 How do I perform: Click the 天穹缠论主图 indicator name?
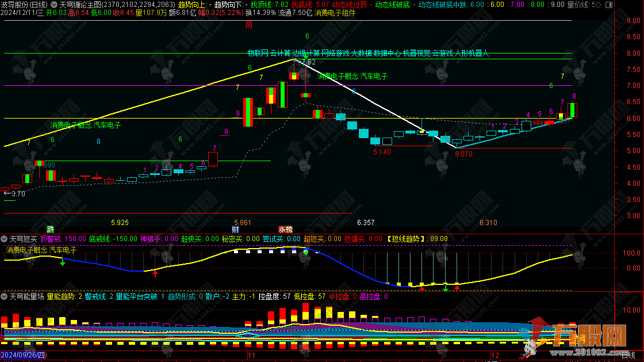pyautogui.click(x=80, y=5)
